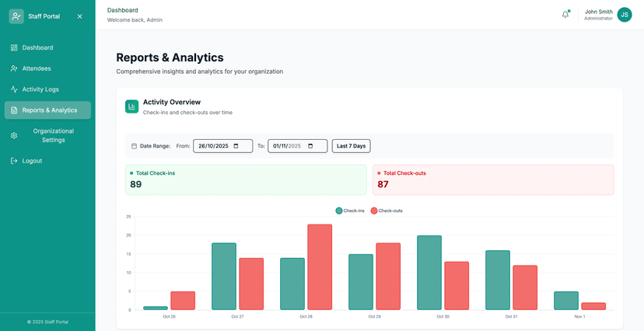This screenshot has width=644, height=331.
Task: Toggle Check-outs legend series visibility
Action: pyautogui.click(x=387, y=211)
